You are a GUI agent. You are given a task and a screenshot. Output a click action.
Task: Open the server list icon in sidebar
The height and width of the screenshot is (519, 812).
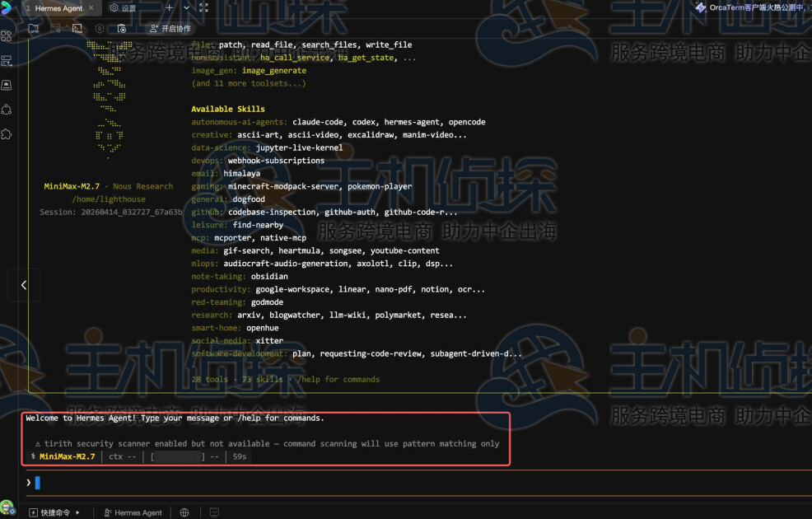click(x=7, y=61)
